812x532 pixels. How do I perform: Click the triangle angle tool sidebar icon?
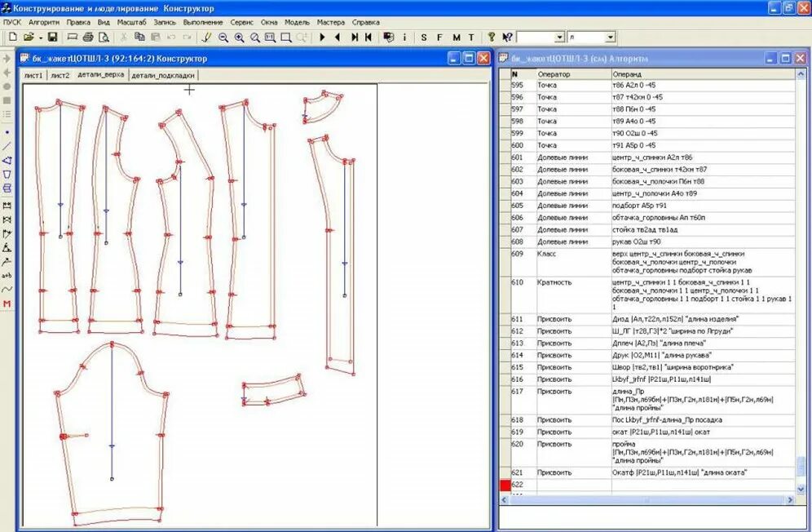click(x=7, y=248)
